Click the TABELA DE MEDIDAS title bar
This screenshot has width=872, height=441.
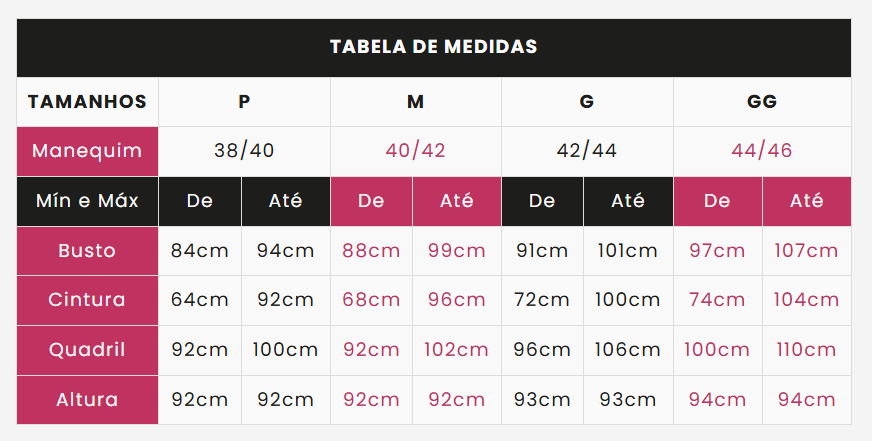click(434, 48)
